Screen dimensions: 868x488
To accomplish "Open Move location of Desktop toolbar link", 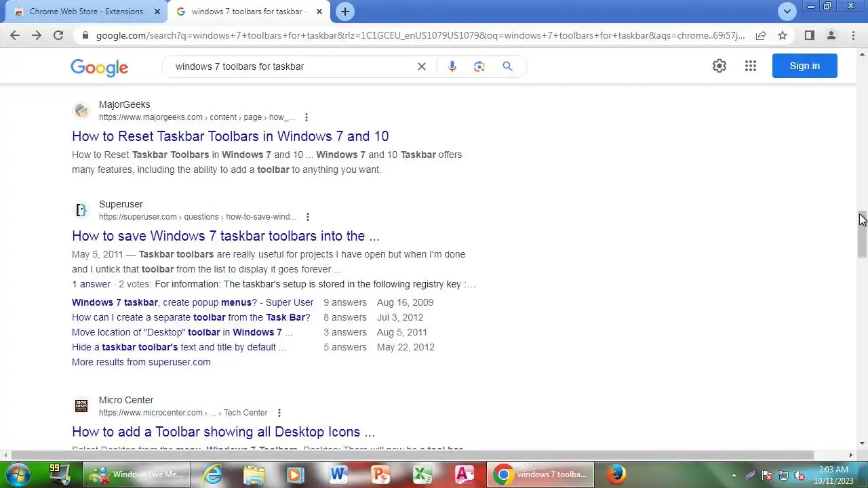I will (182, 332).
